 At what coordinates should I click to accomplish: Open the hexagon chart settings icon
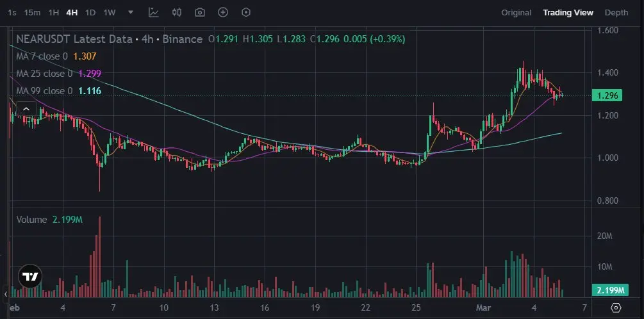pyautogui.click(x=245, y=12)
